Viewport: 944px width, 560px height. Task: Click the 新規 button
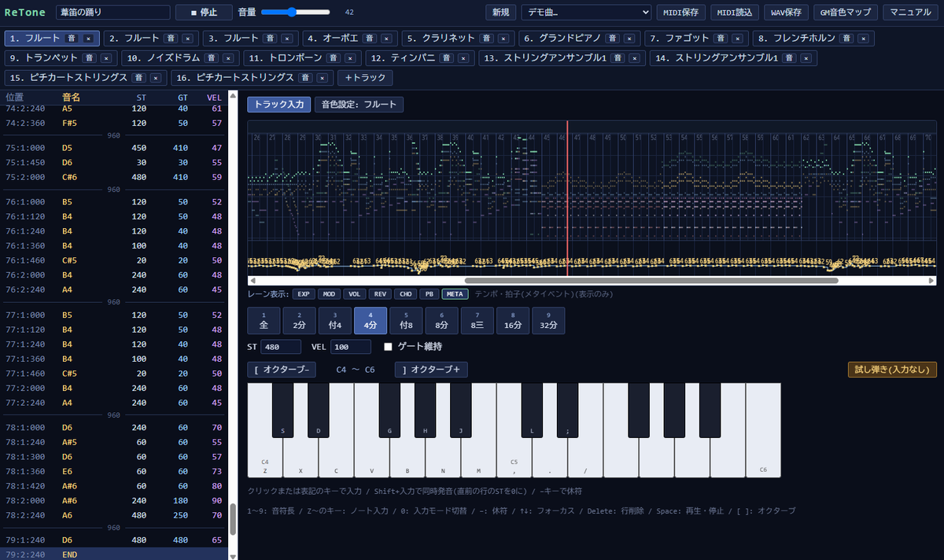500,12
